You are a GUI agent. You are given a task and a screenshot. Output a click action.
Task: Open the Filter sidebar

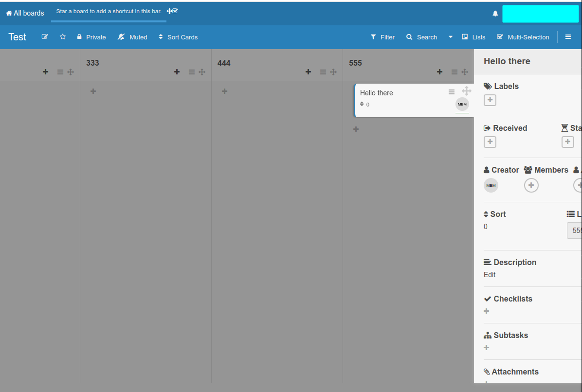pos(382,37)
